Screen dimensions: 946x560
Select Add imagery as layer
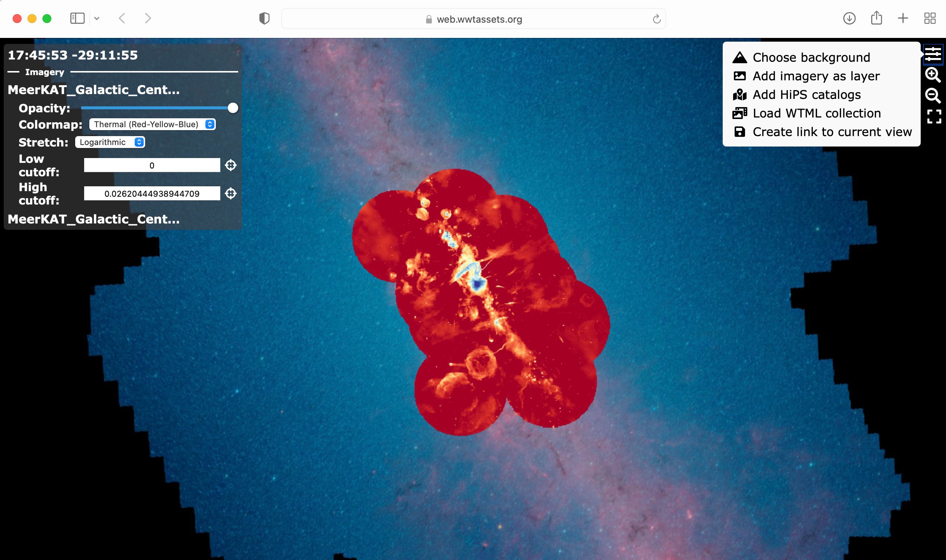pos(816,76)
